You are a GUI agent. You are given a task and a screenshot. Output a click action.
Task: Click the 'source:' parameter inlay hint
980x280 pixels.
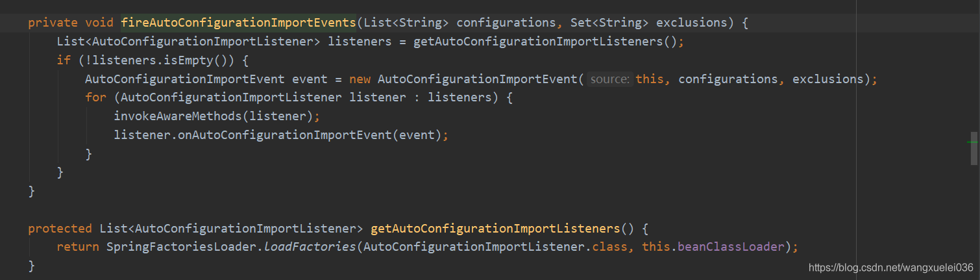609,79
